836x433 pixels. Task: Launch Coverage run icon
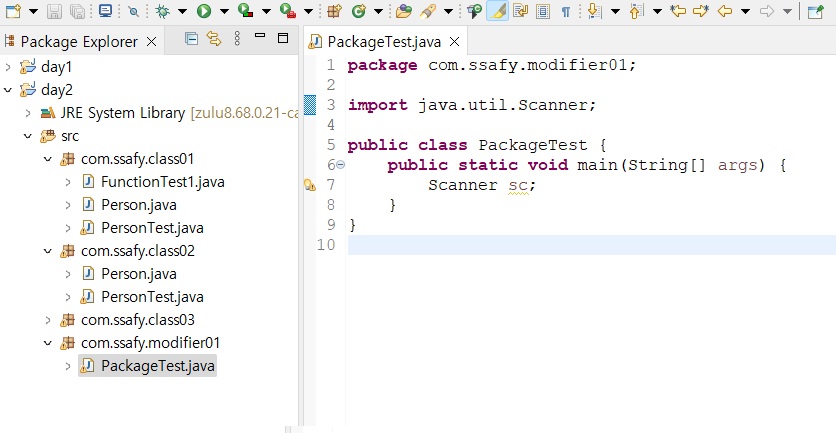point(245,11)
